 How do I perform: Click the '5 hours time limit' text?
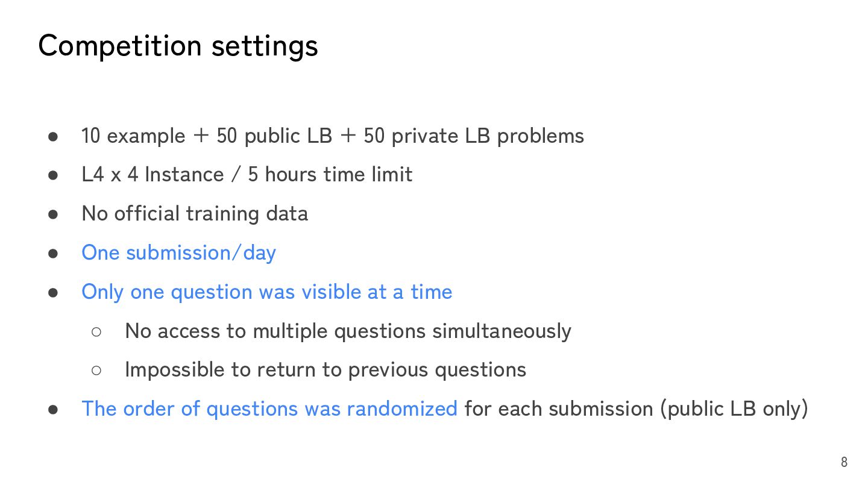[330, 175]
